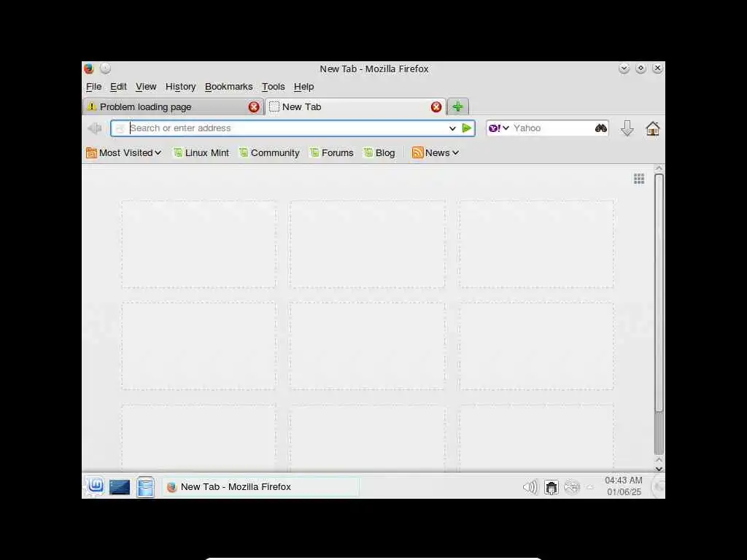
Task: Toggle the new tab grid options icon
Action: point(639,179)
